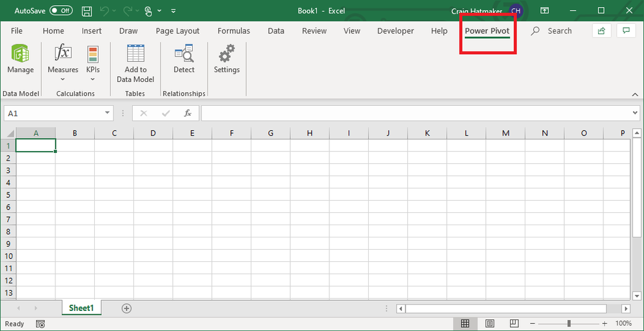
Task: Open the Page Layout tab
Action: coord(177,31)
